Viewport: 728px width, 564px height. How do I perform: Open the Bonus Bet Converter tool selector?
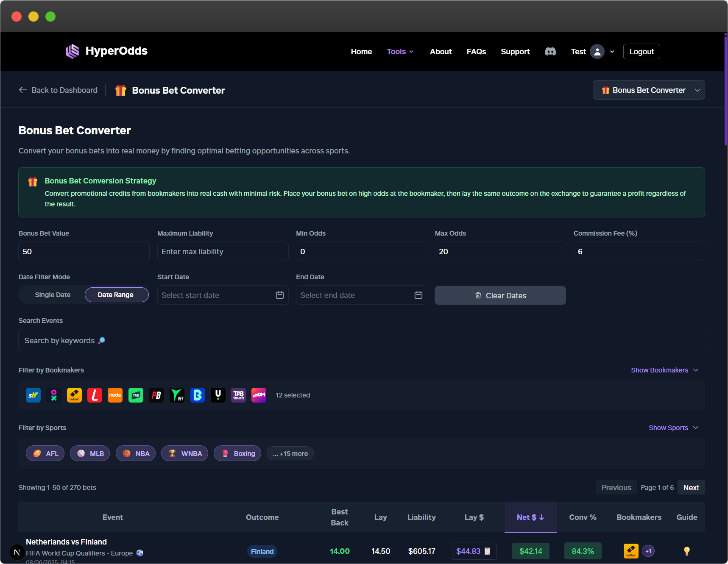649,90
